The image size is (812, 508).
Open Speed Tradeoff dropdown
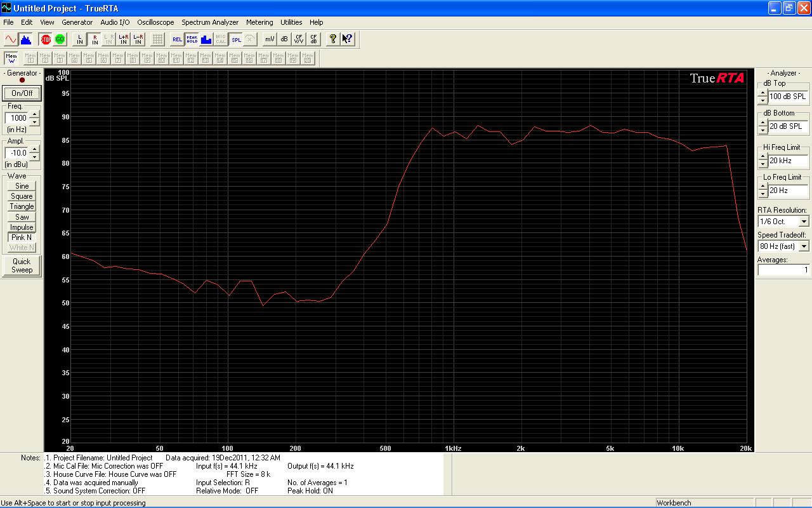(x=804, y=246)
